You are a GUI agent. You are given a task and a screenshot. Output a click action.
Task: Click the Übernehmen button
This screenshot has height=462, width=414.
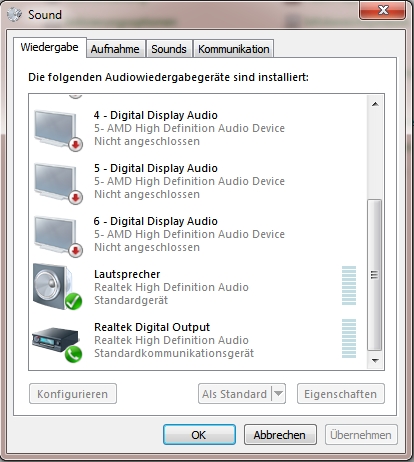click(x=361, y=435)
